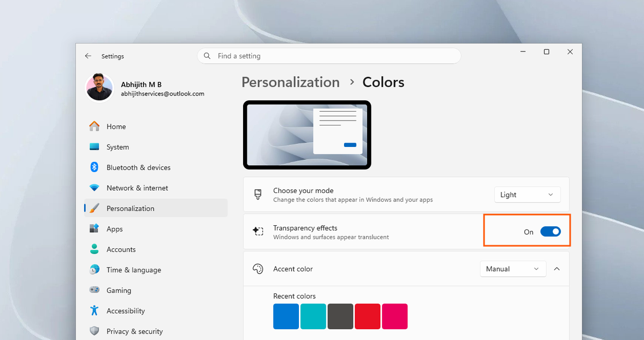
Task: Click the Choose your mode row label
Action: click(x=303, y=190)
